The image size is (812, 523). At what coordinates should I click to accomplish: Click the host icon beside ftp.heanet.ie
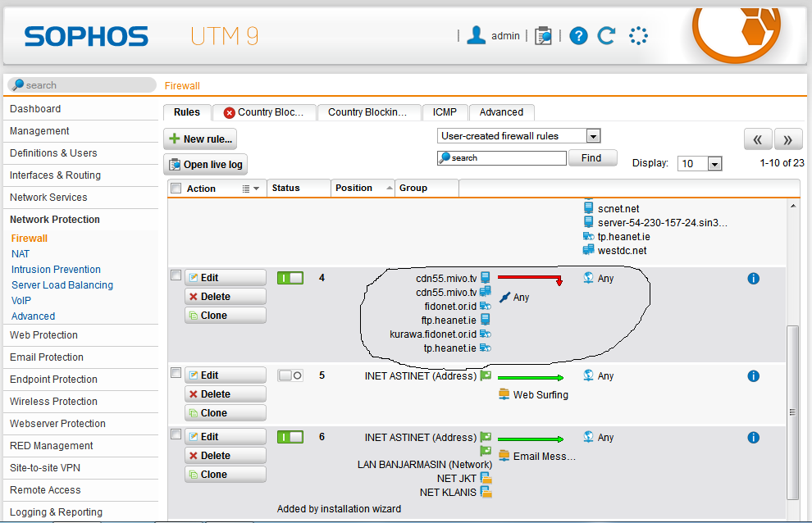486,320
